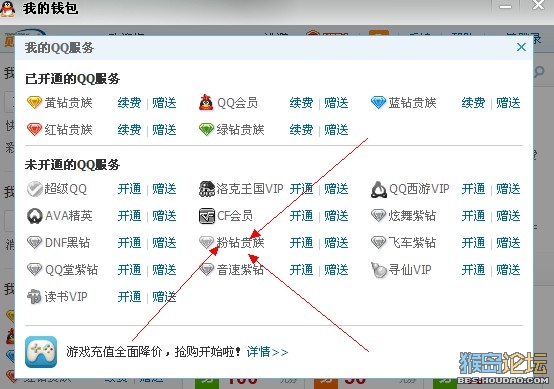Viewport: 554px width, 389px height.
Task: Activate 寻仙VIP via 开通 link
Action: tap(473, 270)
